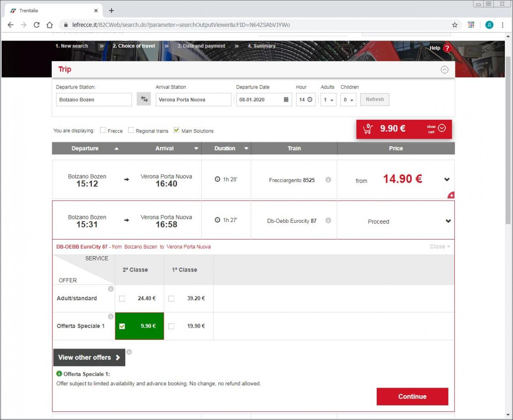
Task: Click the red Continue button
Action: [x=413, y=396]
